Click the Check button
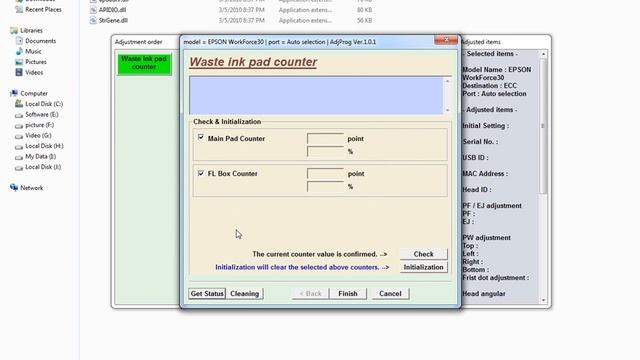 coord(423,254)
